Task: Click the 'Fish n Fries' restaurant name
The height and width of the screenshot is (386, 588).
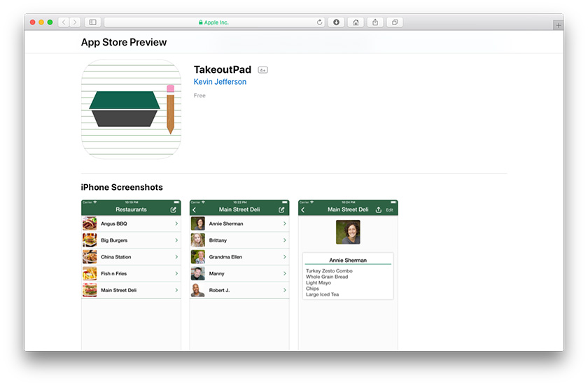Action: (113, 273)
